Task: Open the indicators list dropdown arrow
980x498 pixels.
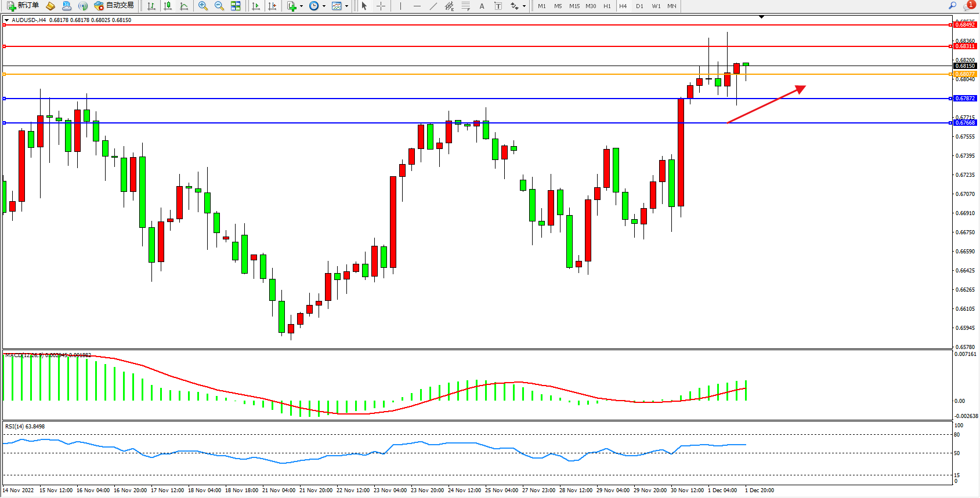Action: pyautogui.click(x=301, y=6)
